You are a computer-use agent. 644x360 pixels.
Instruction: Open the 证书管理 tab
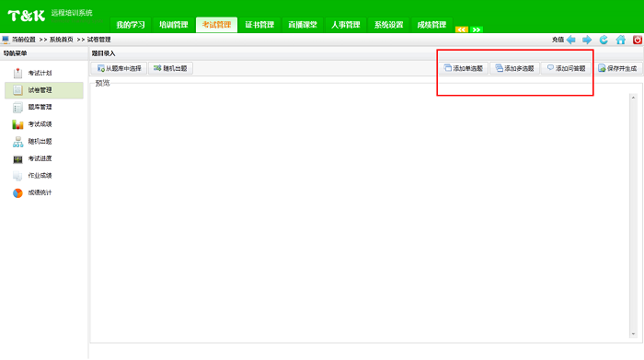coord(259,25)
